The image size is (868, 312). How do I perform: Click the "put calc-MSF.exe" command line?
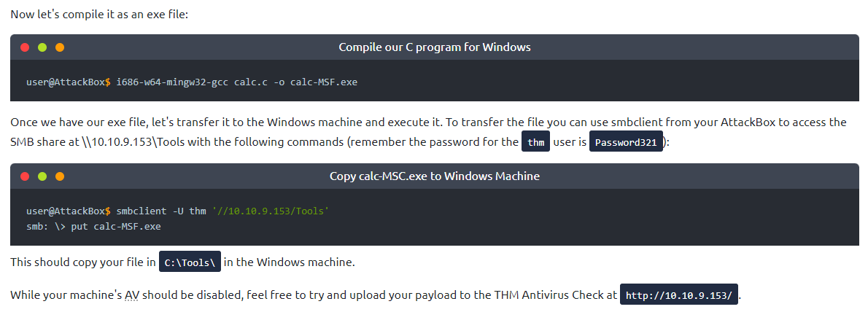coord(116,227)
